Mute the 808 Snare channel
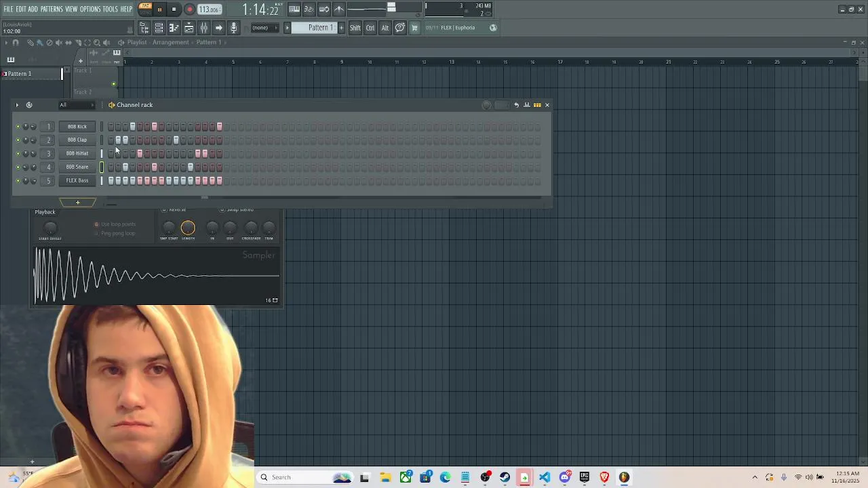868x488 pixels. 18,167
